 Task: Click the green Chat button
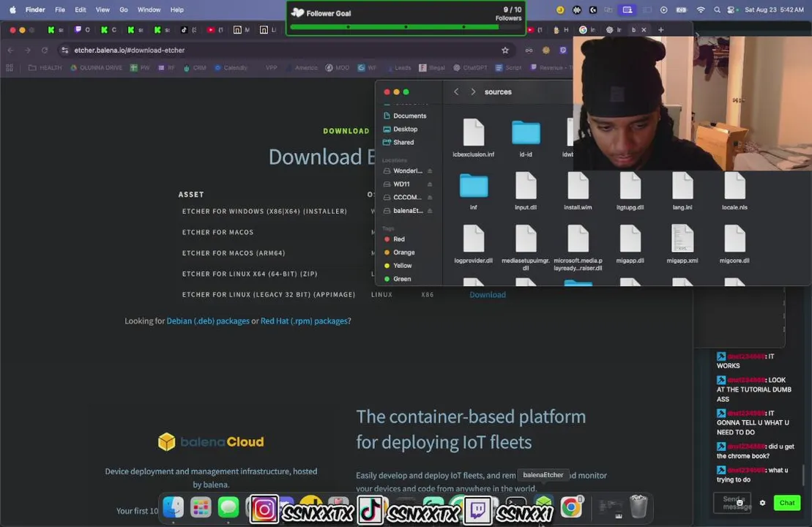786,503
